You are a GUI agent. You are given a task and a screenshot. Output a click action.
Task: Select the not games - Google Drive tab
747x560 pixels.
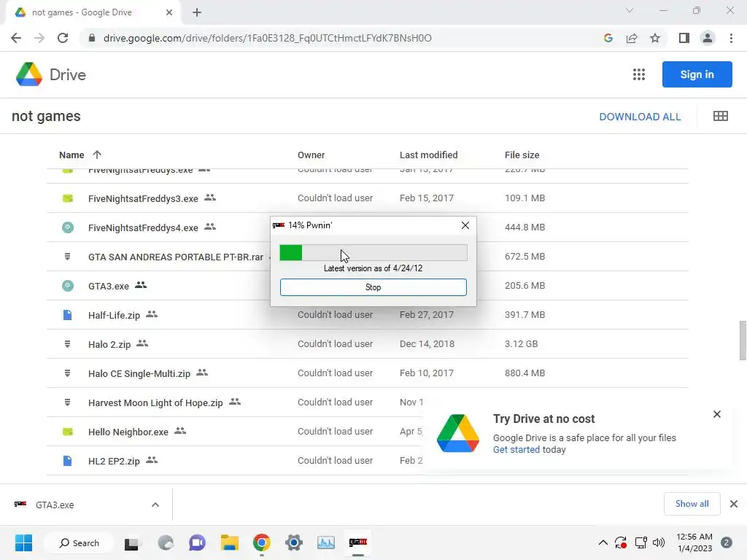pos(93,12)
